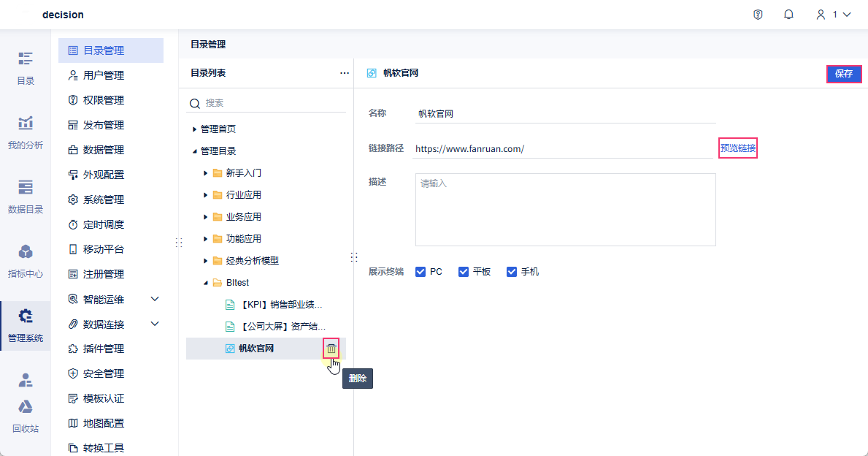
Task: Uncheck the PC display terminal checkbox
Action: (x=420, y=272)
